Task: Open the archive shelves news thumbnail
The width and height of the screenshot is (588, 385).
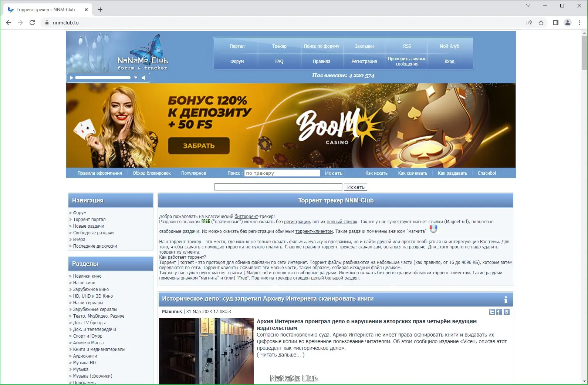Action: (206, 351)
